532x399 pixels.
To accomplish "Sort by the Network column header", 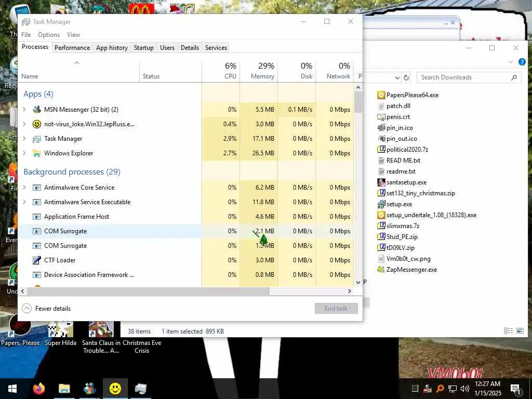I will coord(335,71).
